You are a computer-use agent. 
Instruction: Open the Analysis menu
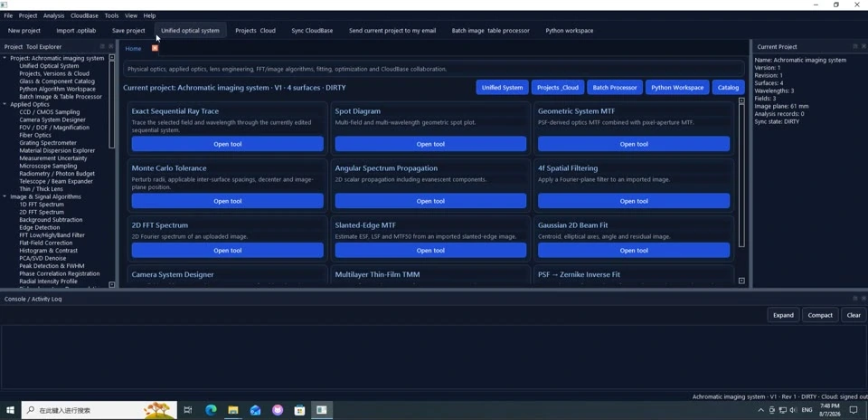(x=53, y=15)
